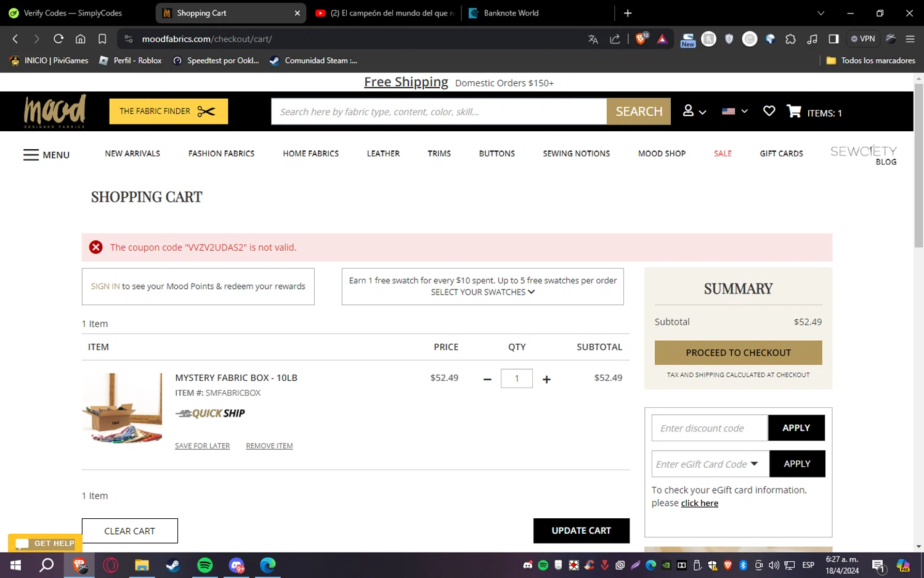The height and width of the screenshot is (578, 924).
Task: Open Brave Shields lion icon
Action: [641, 38]
